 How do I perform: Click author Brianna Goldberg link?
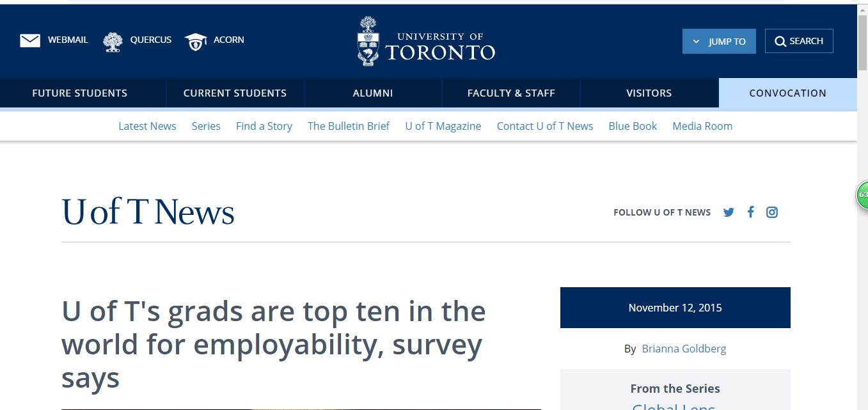(684, 349)
